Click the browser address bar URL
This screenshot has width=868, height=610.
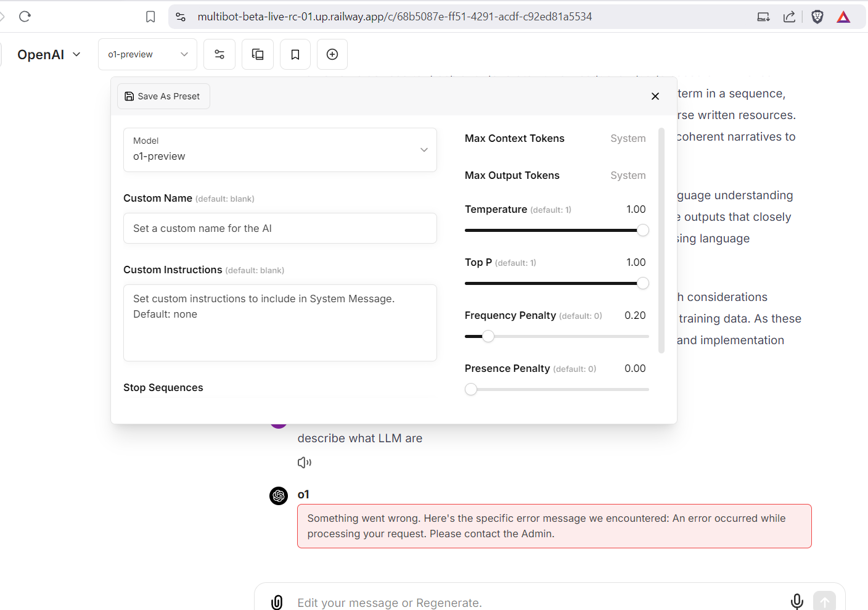395,17
